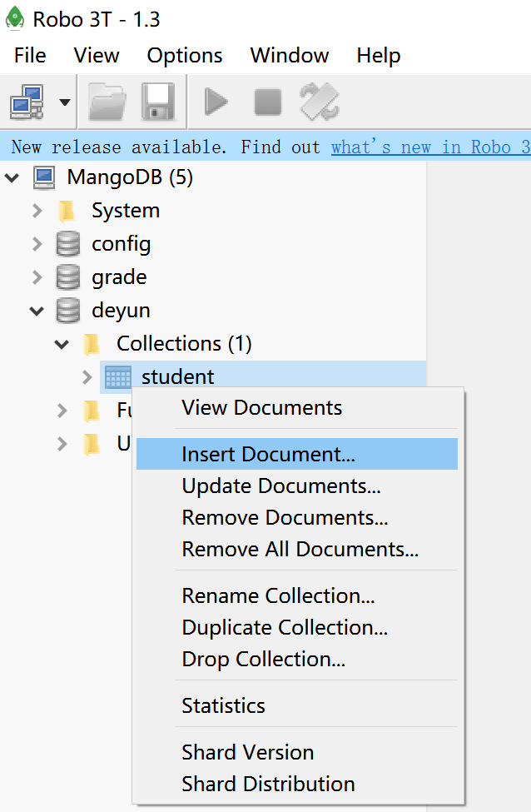531x812 pixels.
Task: Select the deyun database label
Action: 122,310
